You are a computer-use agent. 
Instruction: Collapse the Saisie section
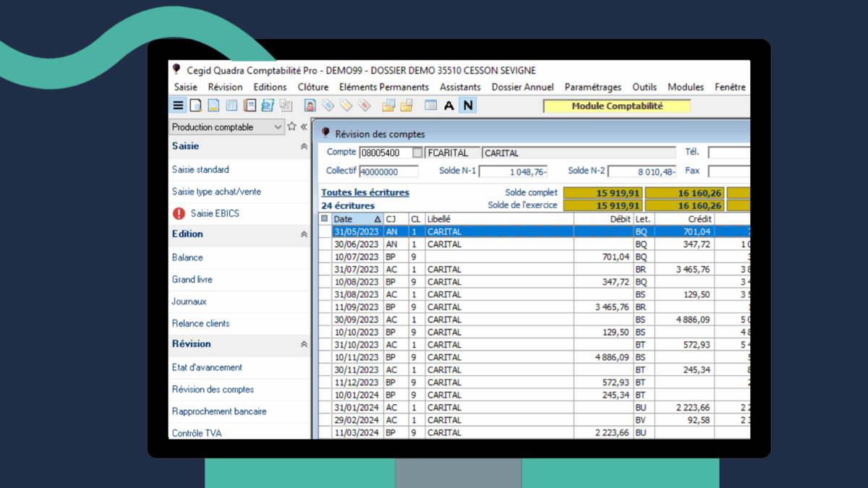[304, 147]
